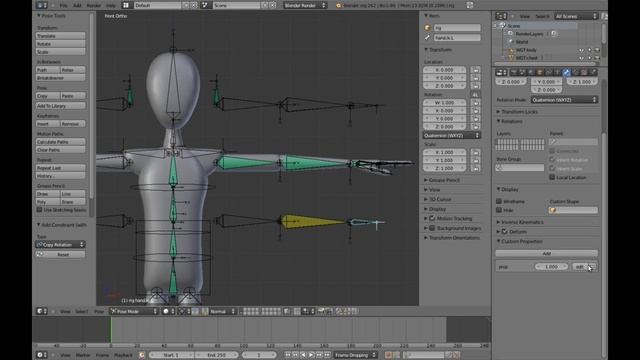
Task: Toggle Use Sketching Sessions checkbox
Action: [x=40, y=210]
